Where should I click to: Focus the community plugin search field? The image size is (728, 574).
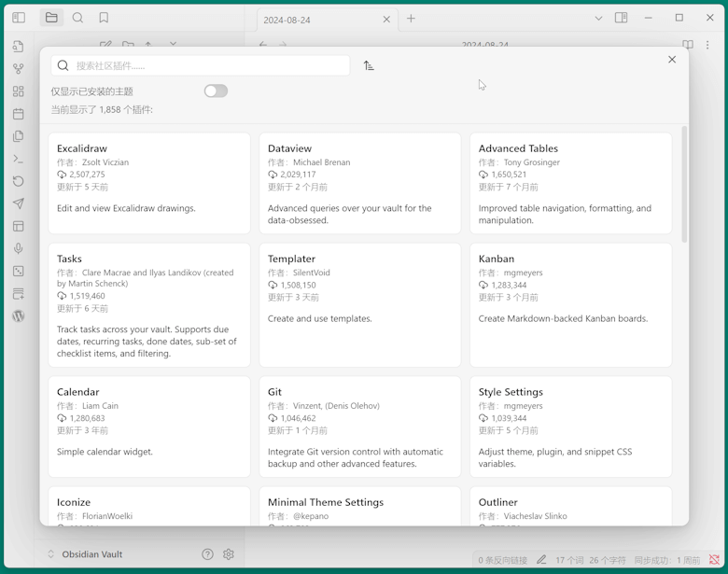pyautogui.click(x=201, y=65)
